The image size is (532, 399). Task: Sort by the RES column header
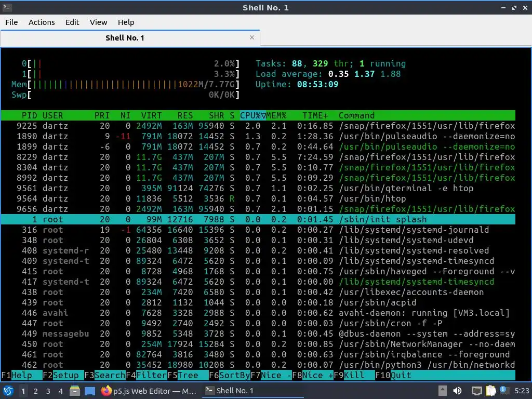tap(185, 115)
